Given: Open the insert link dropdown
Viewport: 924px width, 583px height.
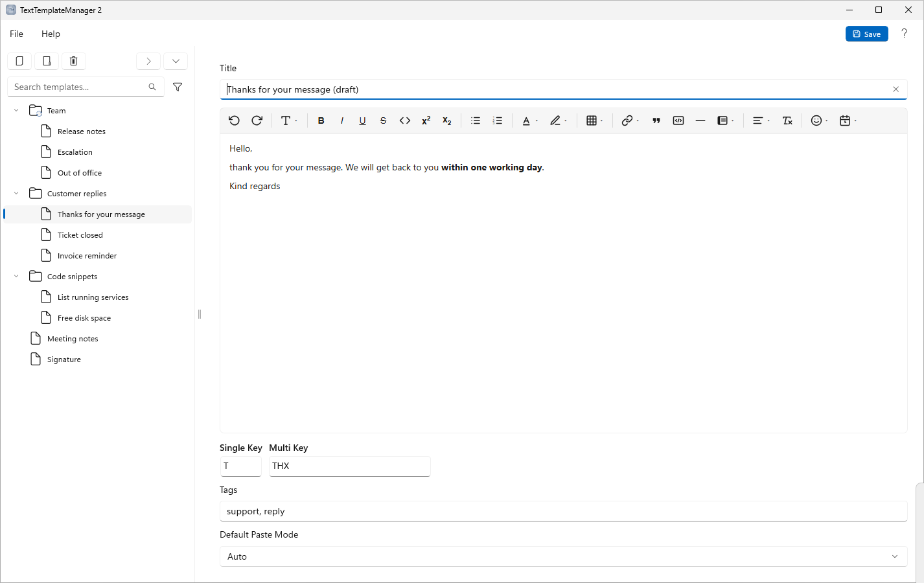Looking at the screenshot, I should [630, 120].
